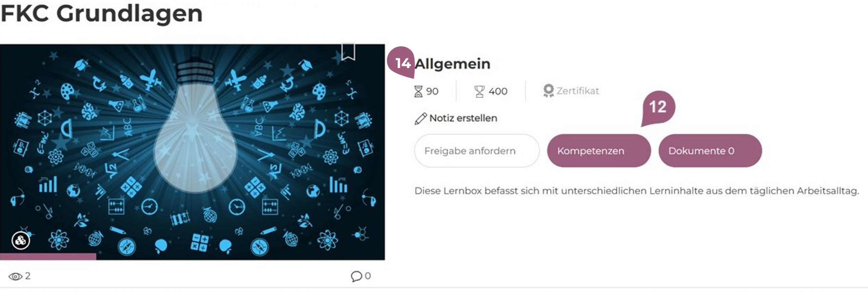Click the numbered marker 14
This screenshot has height=294, width=868.
pos(402,63)
